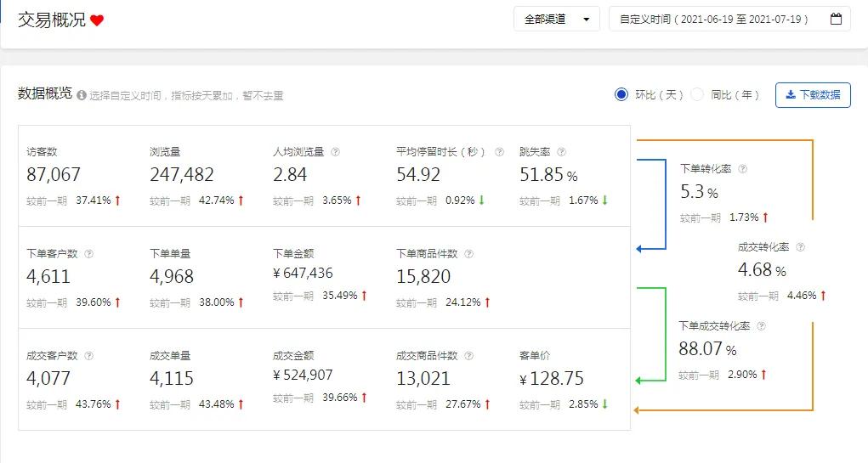The image size is (868, 463).
Task: Click the 成交金额 change 39.66%
Action: (x=340, y=398)
